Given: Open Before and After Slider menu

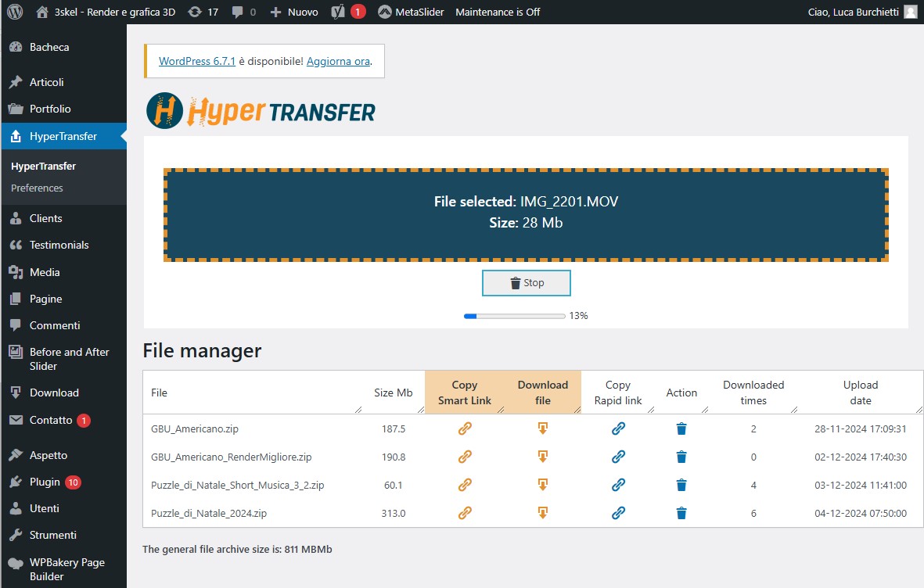Looking at the screenshot, I should [x=63, y=359].
